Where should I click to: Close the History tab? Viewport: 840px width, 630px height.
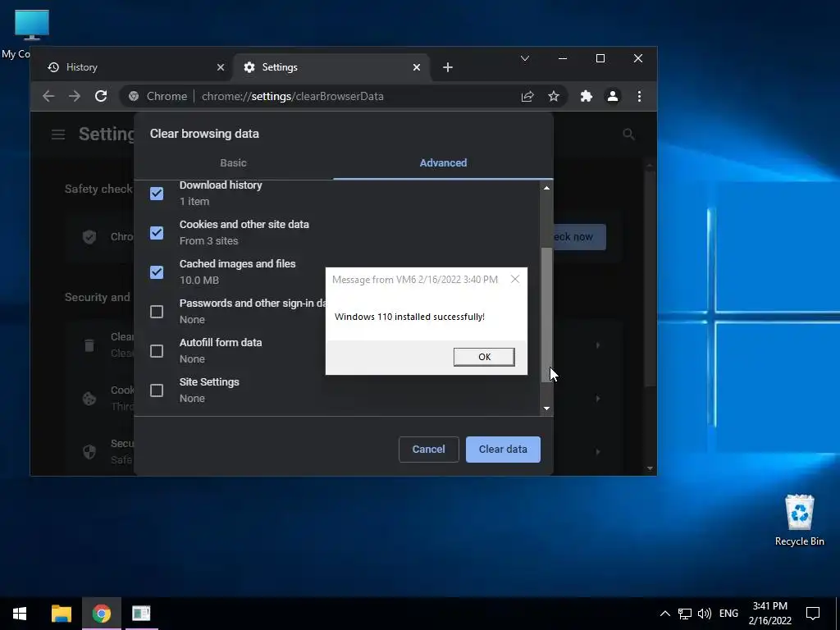(x=221, y=67)
